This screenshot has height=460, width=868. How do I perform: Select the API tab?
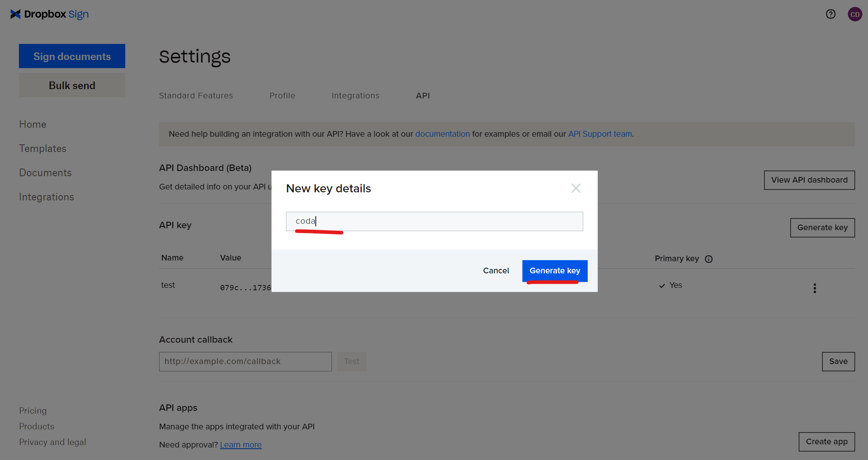click(423, 96)
